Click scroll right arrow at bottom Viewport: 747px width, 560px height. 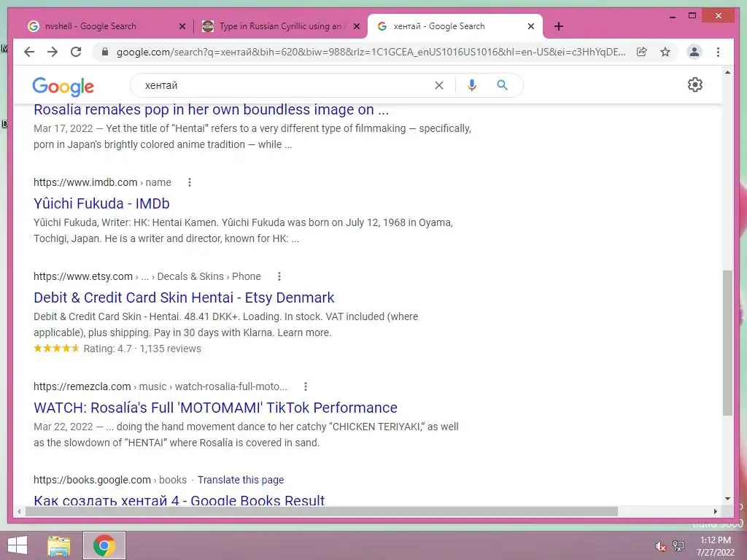point(715,511)
